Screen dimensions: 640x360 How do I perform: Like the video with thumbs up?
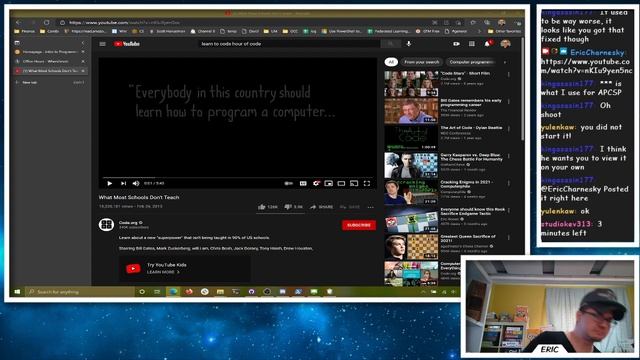[268, 207]
